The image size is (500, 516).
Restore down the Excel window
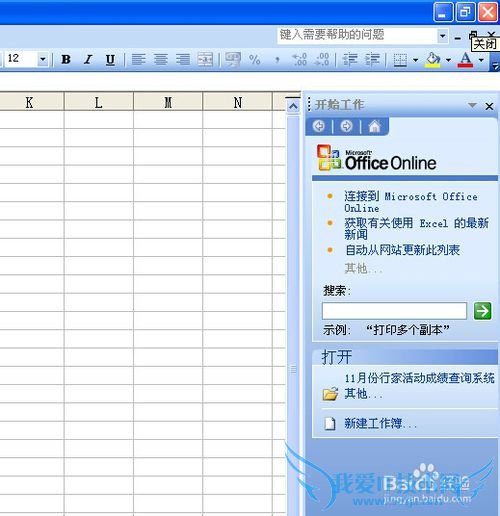[465, 12]
